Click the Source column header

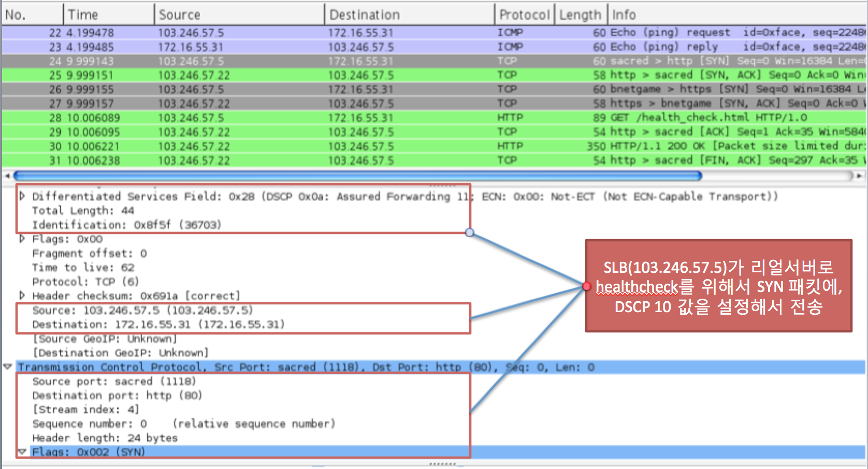pos(240,14)
